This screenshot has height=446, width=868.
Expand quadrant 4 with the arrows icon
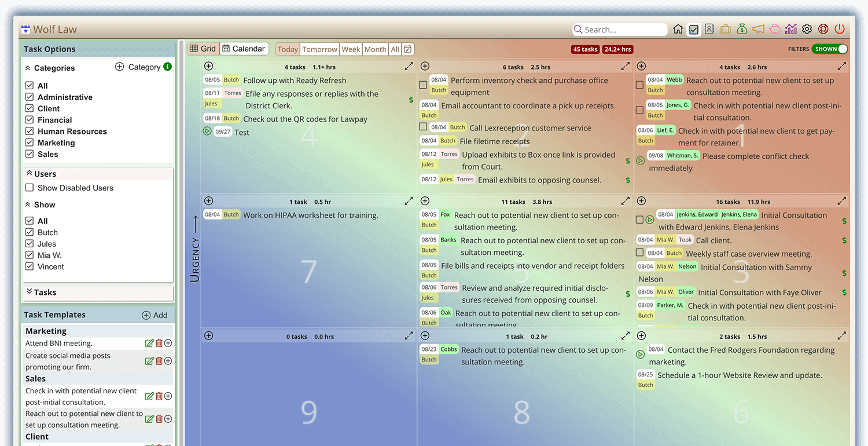click(409, 67)
